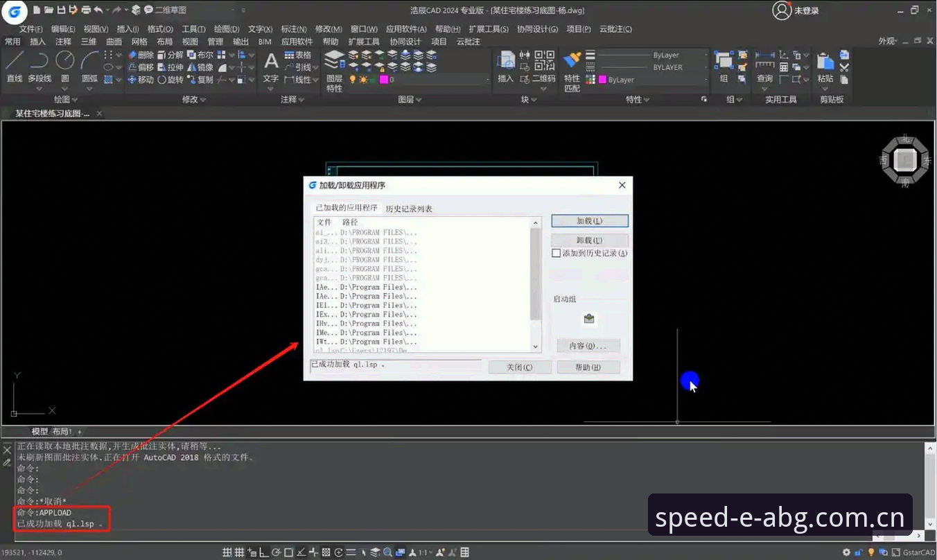Click the Rotate (旋转) tool

coord(170,80)
